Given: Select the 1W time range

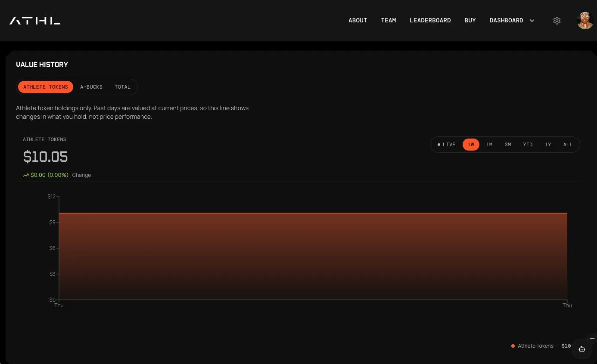Looking at the screenshot, I should tap(471, 145).
